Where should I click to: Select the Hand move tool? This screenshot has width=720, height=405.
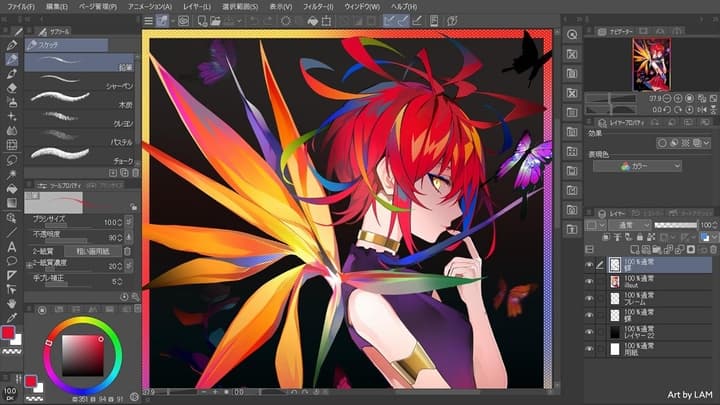pyautogui.click(x=12, y=304)
